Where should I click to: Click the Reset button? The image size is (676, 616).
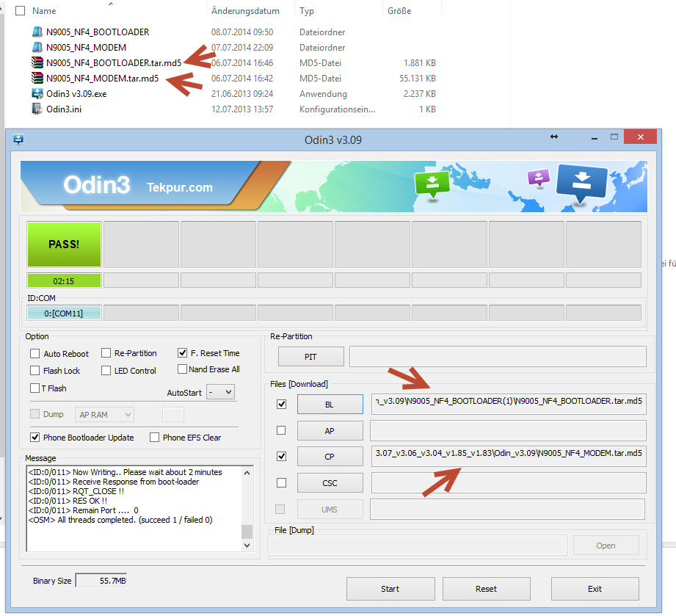[487, 589]
